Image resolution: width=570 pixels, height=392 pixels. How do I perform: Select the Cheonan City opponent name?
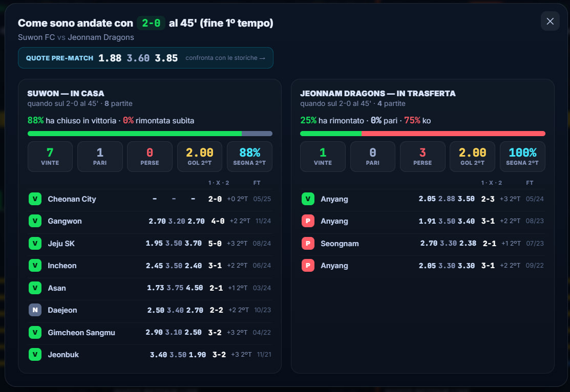(72, 199)
